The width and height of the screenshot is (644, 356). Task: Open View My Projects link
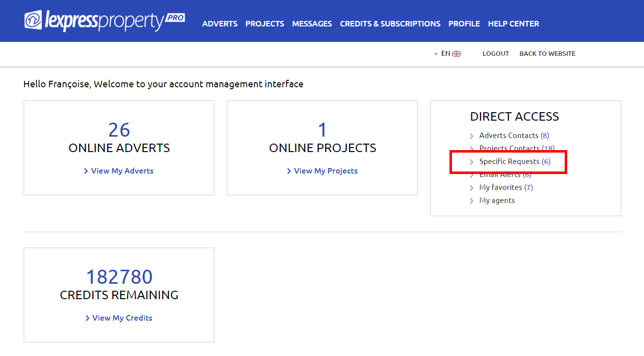(x=322, y=171)
